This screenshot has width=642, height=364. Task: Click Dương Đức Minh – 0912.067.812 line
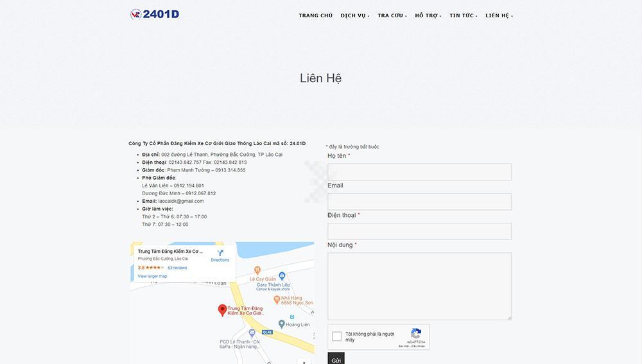(x=179, y=193)
